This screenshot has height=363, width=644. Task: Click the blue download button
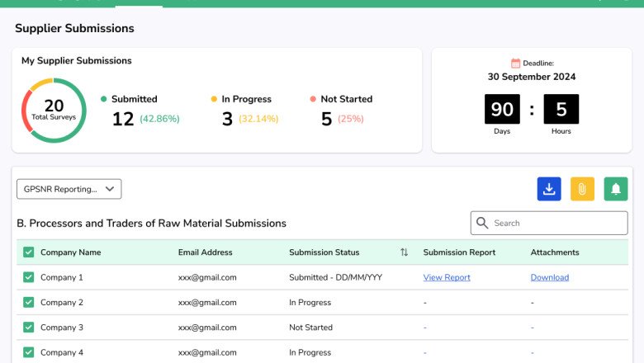549,189
